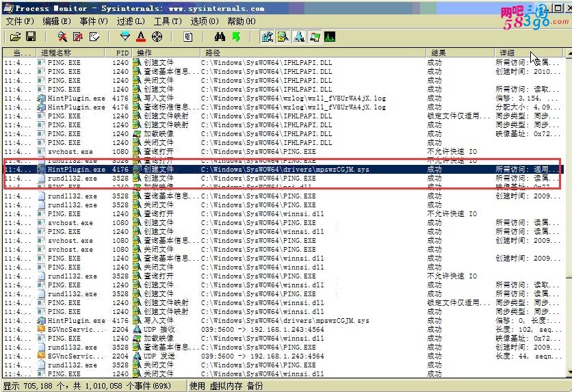The image size is (572, 392).
Task: Open the Filter funnel icon
Action: [125, 36]
